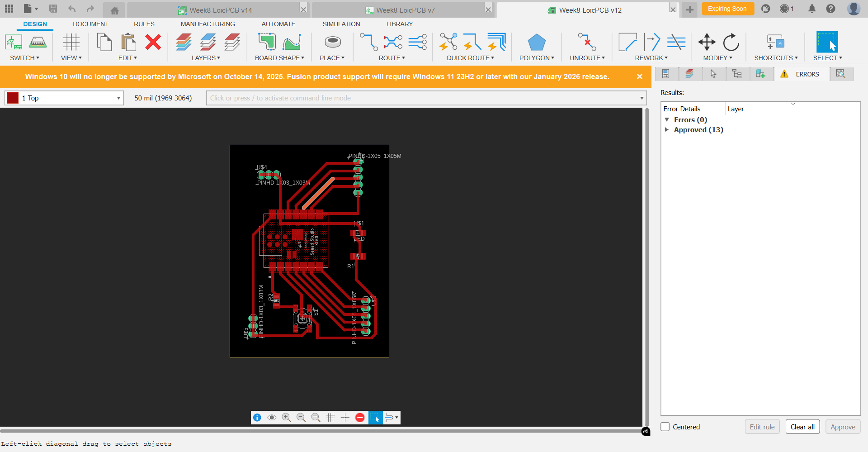Toggle the grid display in bottom canvas toolbar
The width and height of the screenshot is (868, 452).
(x=330, y=418)
